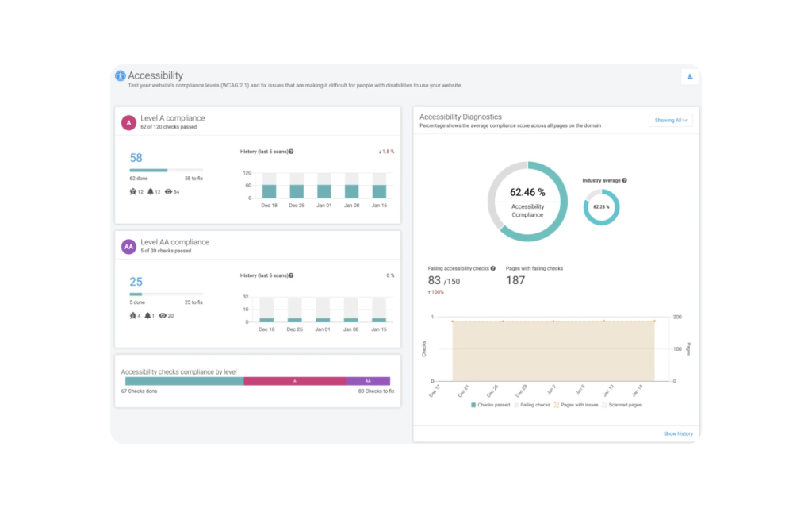812x508 pixels.
Task: Select the Level A compliance badge
Action: tap(128, 123)
